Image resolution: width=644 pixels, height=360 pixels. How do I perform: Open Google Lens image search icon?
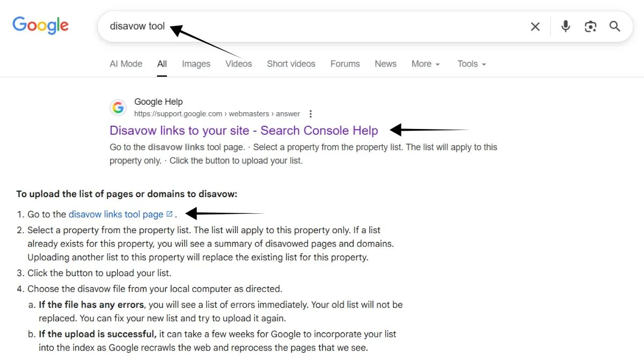tap(590, 26)
